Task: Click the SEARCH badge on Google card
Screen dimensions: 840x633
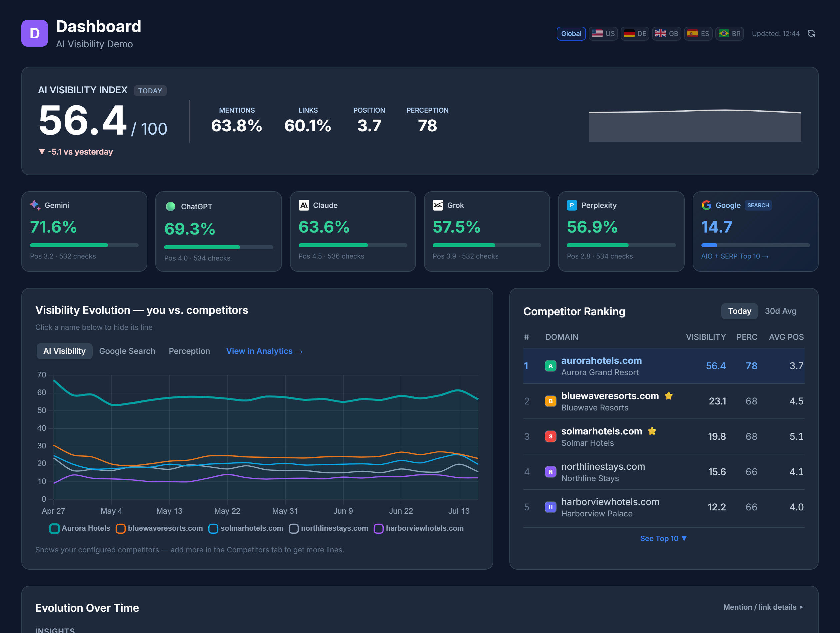Action: coord(758,205)
